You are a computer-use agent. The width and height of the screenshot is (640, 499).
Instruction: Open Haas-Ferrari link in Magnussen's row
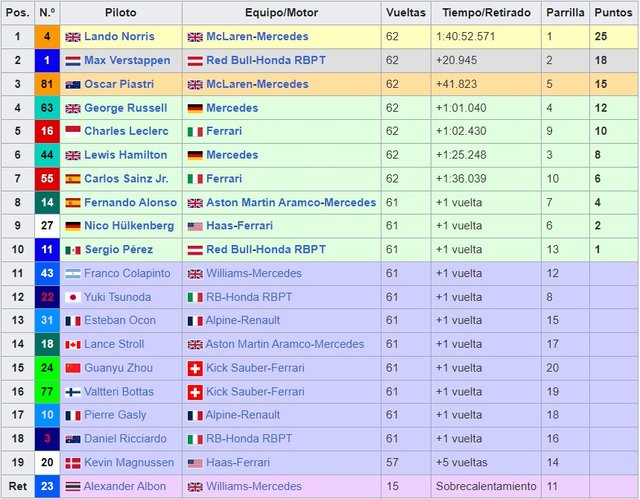(x=238, y=462)
